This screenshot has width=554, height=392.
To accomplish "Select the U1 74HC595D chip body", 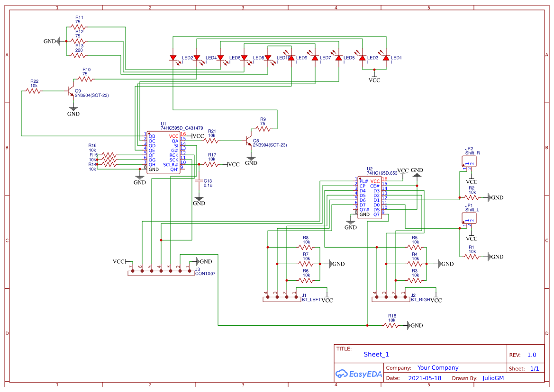I will click(x=163, y=153).
